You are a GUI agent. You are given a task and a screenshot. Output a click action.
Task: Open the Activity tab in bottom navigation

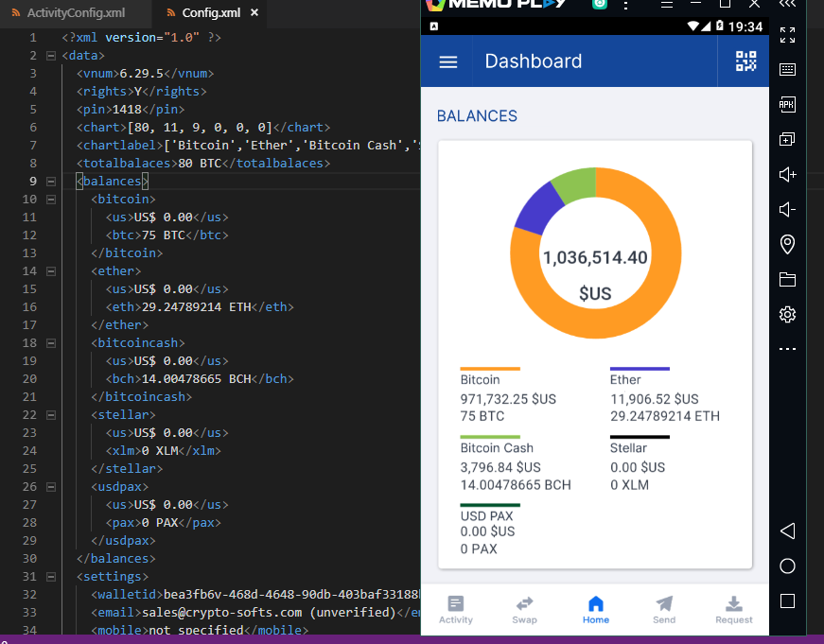[456, 609]
